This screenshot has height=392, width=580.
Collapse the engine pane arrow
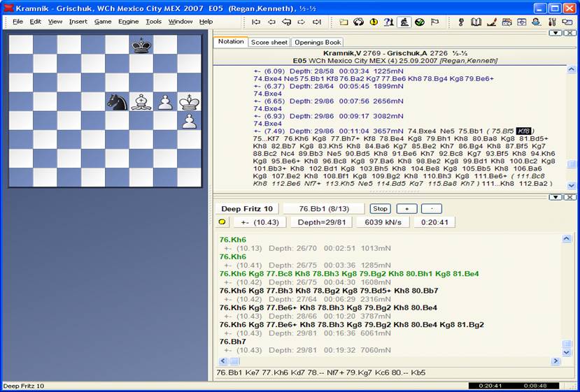click(555, 197)
